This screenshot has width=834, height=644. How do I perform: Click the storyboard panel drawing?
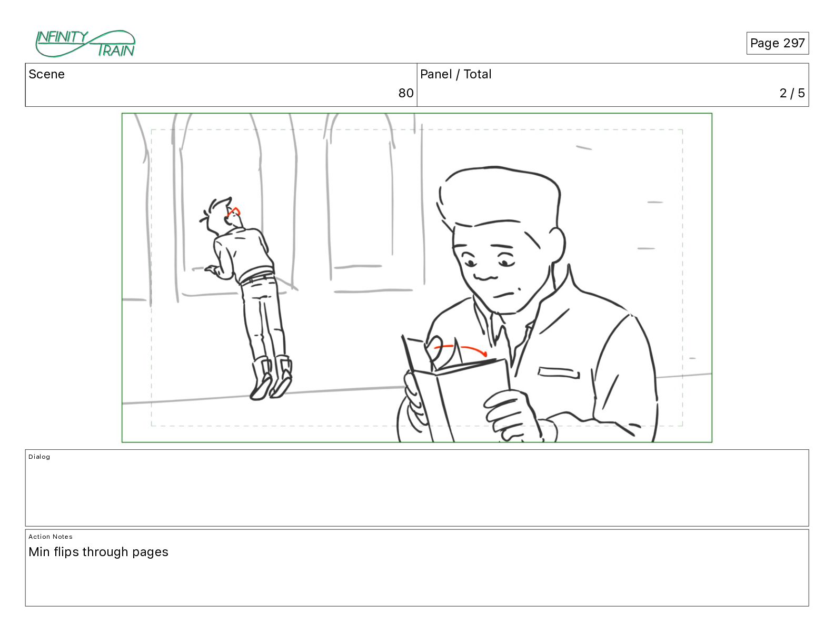click(x=417, y=278)
